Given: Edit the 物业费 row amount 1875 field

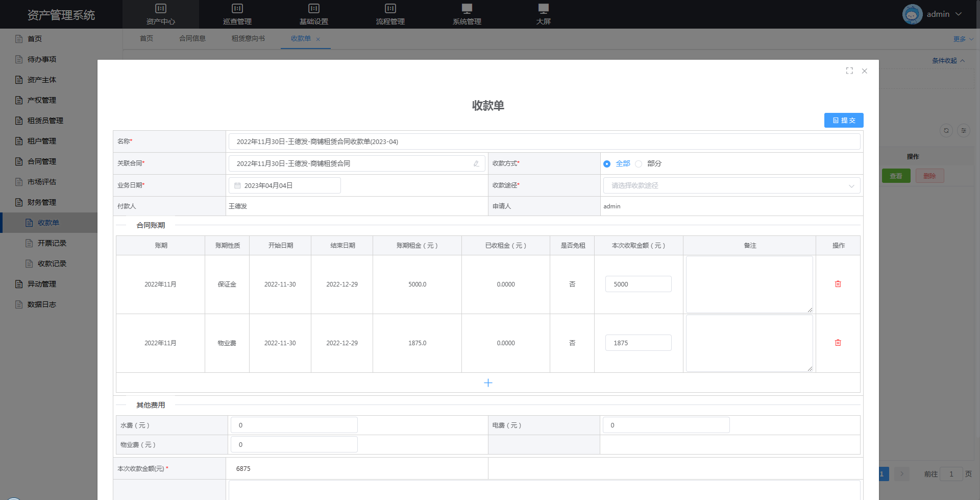Looking at the screenshot, I should coord(638,343).
